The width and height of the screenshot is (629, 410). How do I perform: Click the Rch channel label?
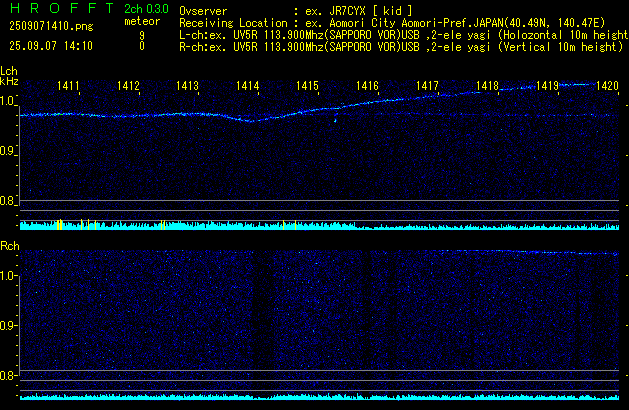pos(10,246)
